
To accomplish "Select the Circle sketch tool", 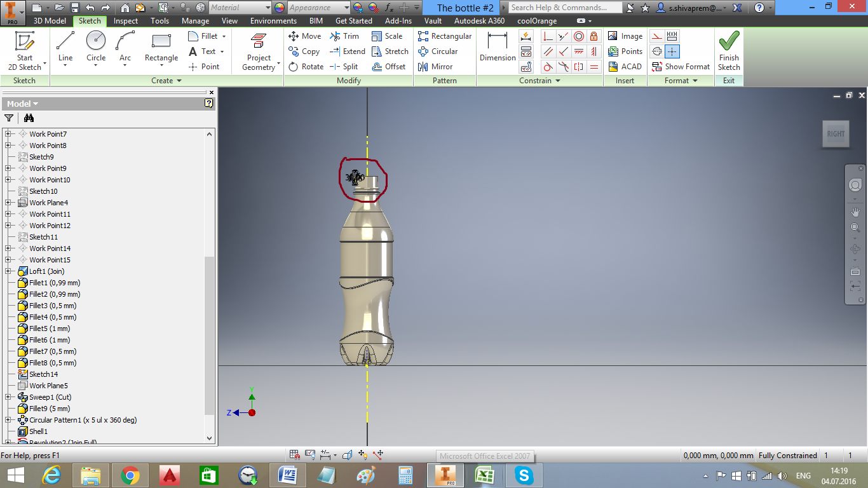I will pyautogui.click(x=96, y=50).
